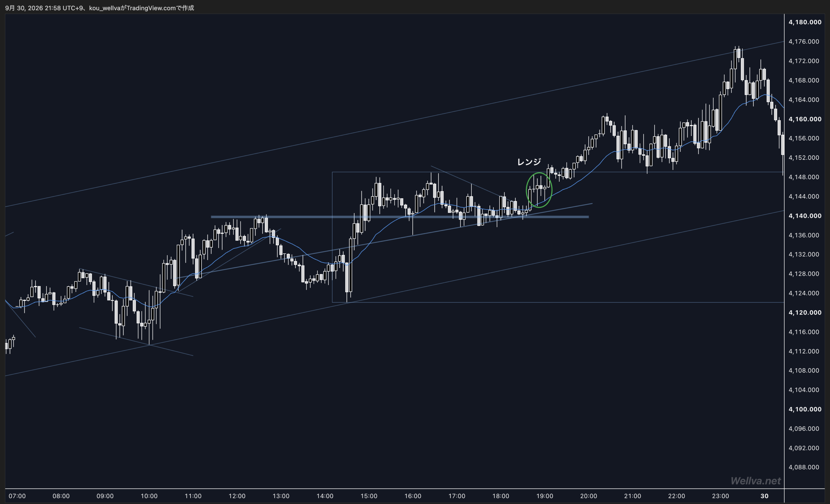
Task: Click the レンジ annotation text
Action: (529, 162)
